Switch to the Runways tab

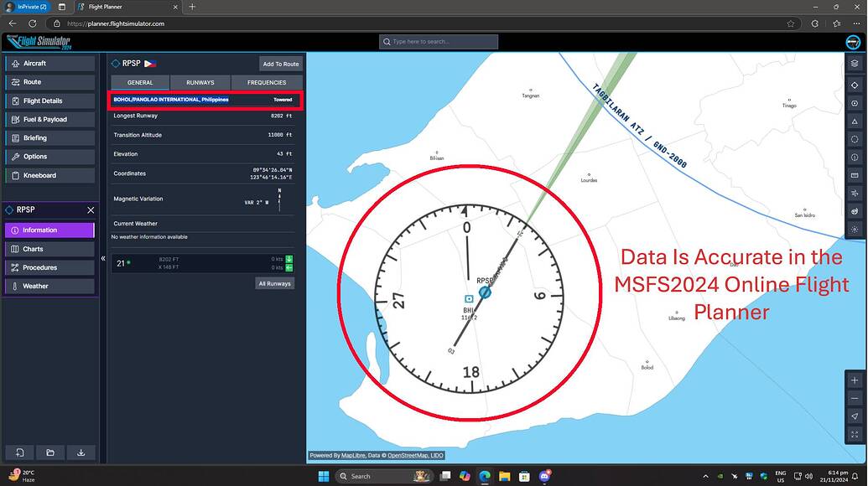(x=200, y=82)
